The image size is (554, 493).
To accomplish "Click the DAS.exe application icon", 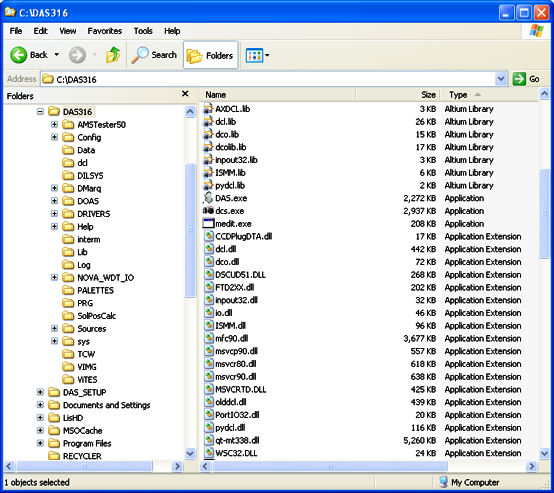I will [208, 198].
